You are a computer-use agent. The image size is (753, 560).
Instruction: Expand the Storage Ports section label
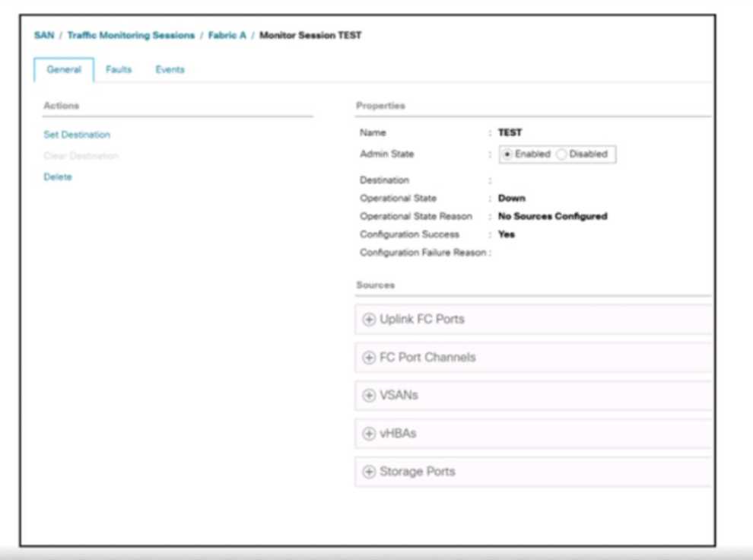tap(417, 472)
